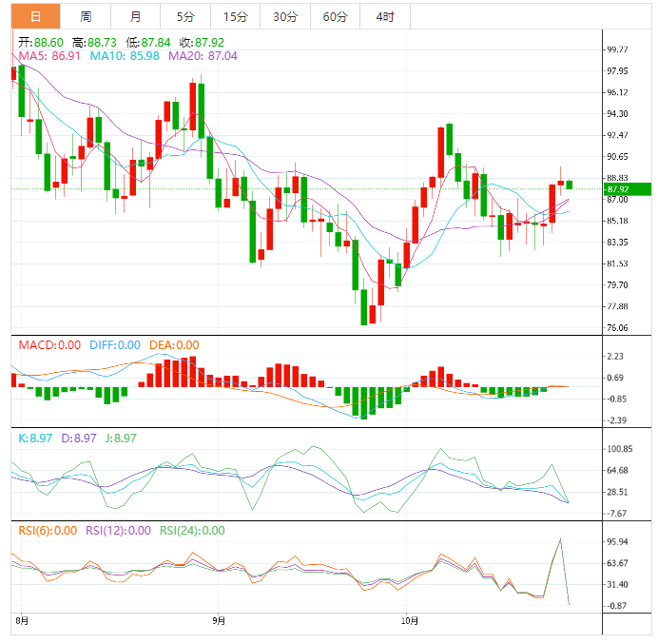658x644 pixels.
Task: Click the D:8.97 KDJ label
Action: coord(79,439)
